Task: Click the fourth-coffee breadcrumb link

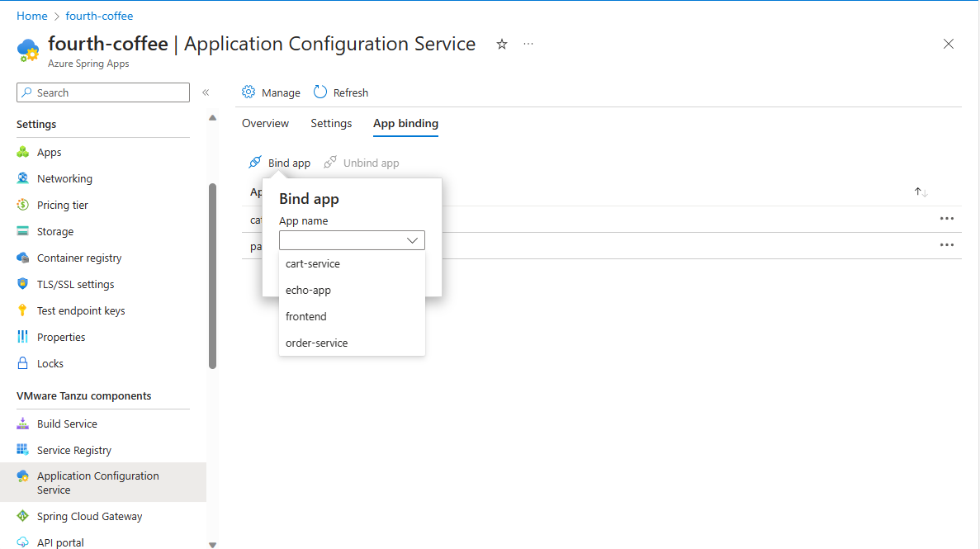Action: click(99, 16)
